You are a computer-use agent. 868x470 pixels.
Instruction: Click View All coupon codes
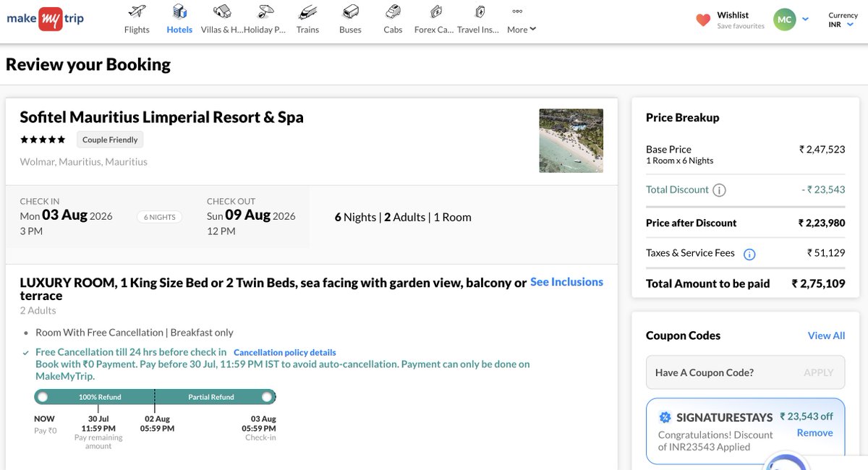[826, 336]
